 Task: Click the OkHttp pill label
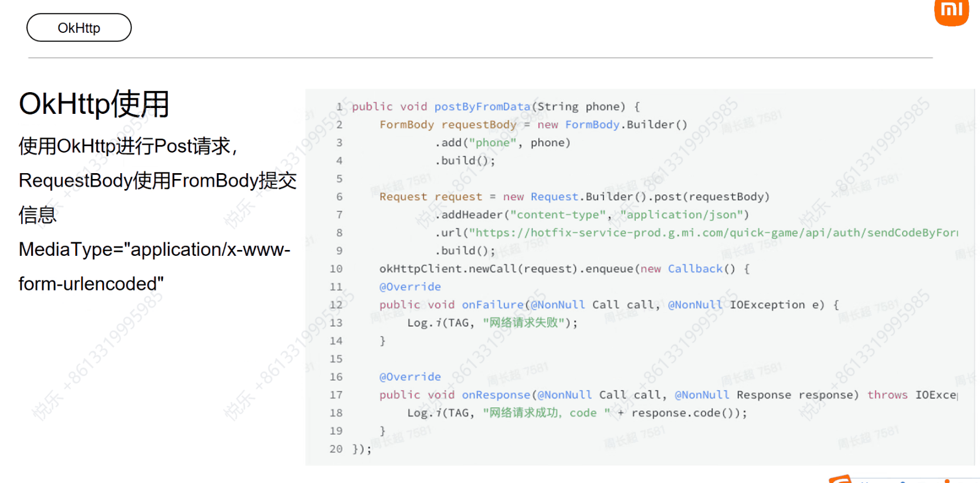click(x=79, y=28)
